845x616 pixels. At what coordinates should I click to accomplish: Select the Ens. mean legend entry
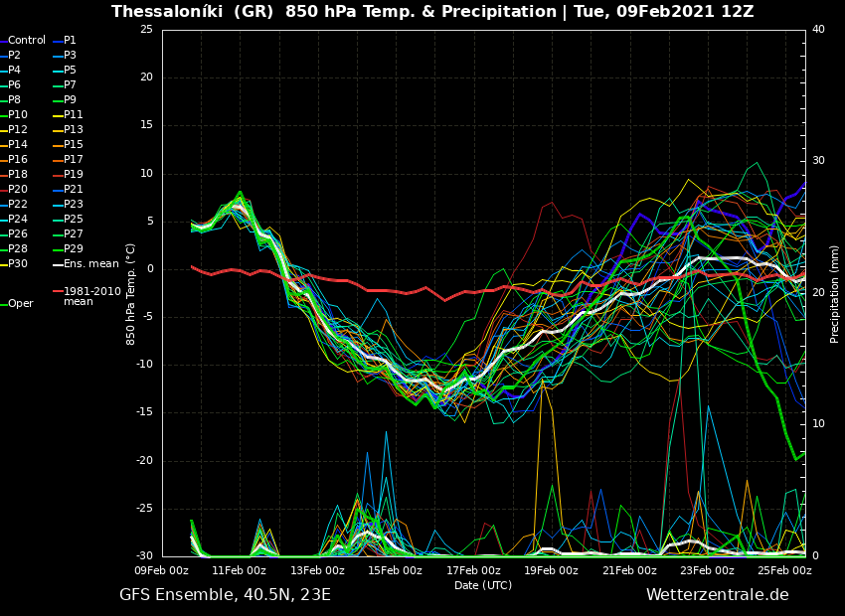point(90,264)
